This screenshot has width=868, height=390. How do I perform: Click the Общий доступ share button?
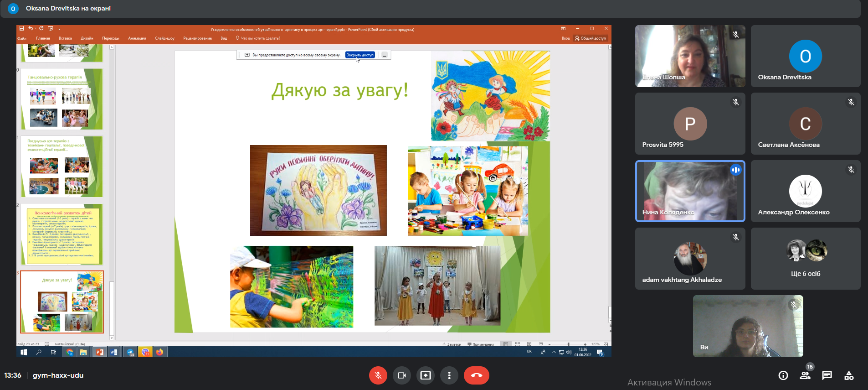point(591,38)
